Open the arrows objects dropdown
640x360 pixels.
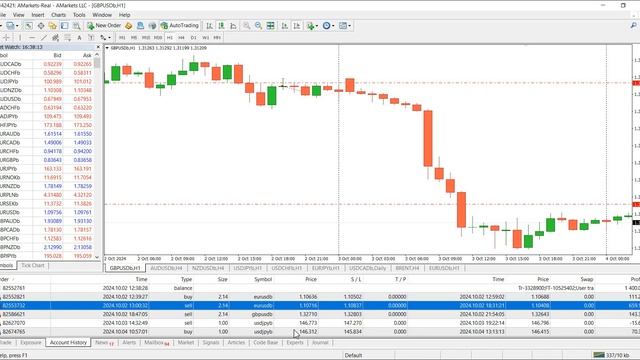tap(105, 38)
